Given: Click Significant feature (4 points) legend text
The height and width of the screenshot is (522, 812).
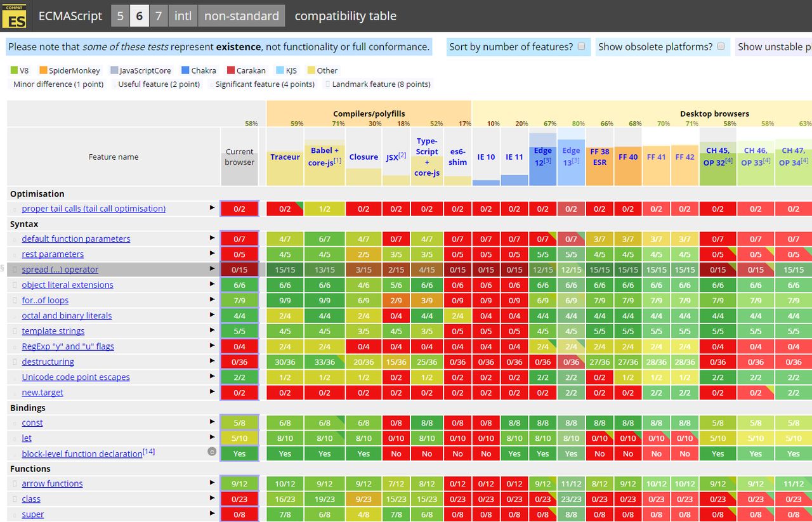Looking at the screenshot, I should tap(265, 84).
